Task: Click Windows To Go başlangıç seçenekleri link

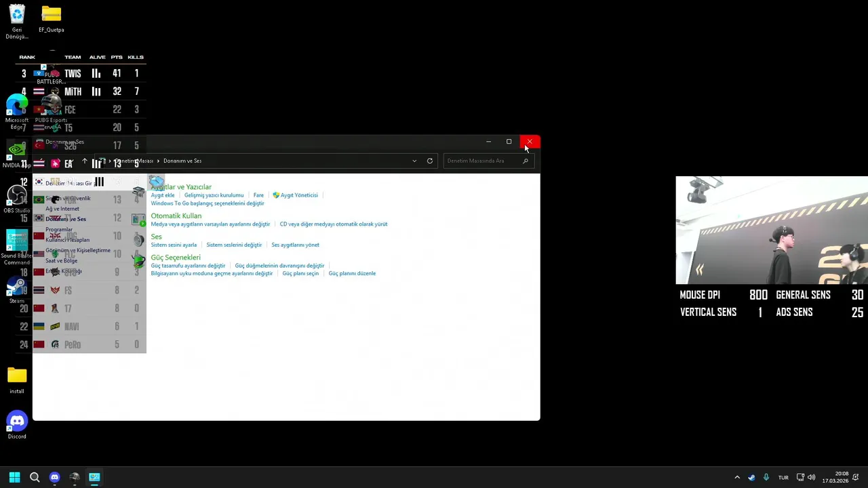Action: (x=208, y=203)
